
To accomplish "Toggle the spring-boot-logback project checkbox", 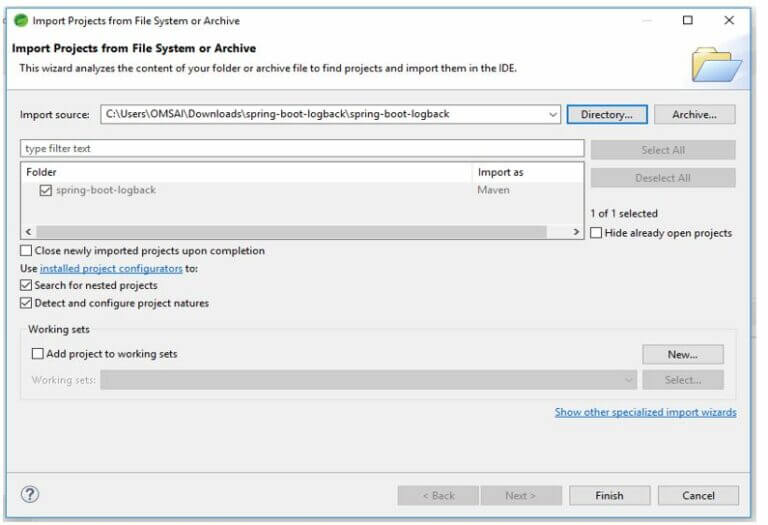I will click(46, 190).
